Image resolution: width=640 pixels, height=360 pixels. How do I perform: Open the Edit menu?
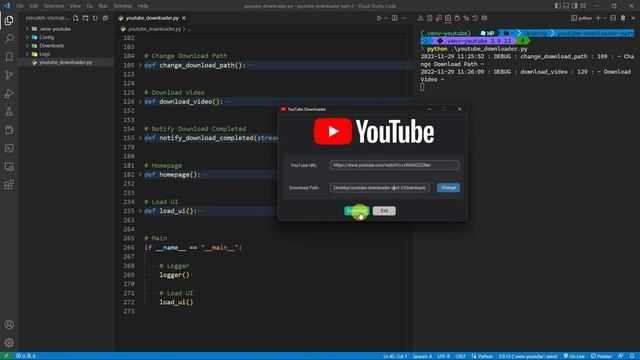click(x=34, y=6)
